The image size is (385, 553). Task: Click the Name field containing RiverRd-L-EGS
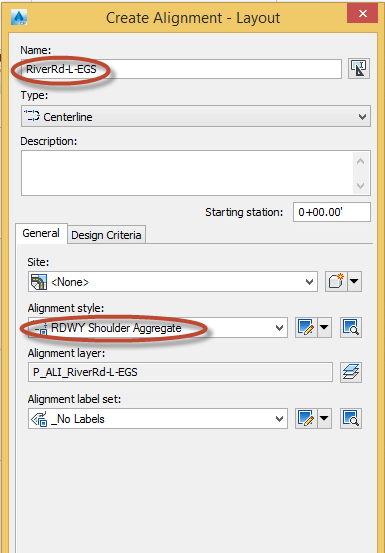point(181,69)
